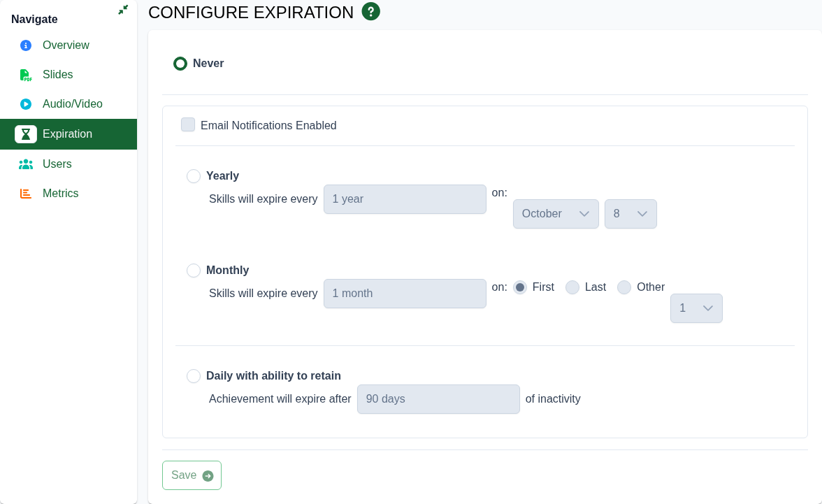The height and width of the screenshot is (504, 822).
Task: Click the CONFIGURE EXPIRATION heading
Action: (251, 12)
